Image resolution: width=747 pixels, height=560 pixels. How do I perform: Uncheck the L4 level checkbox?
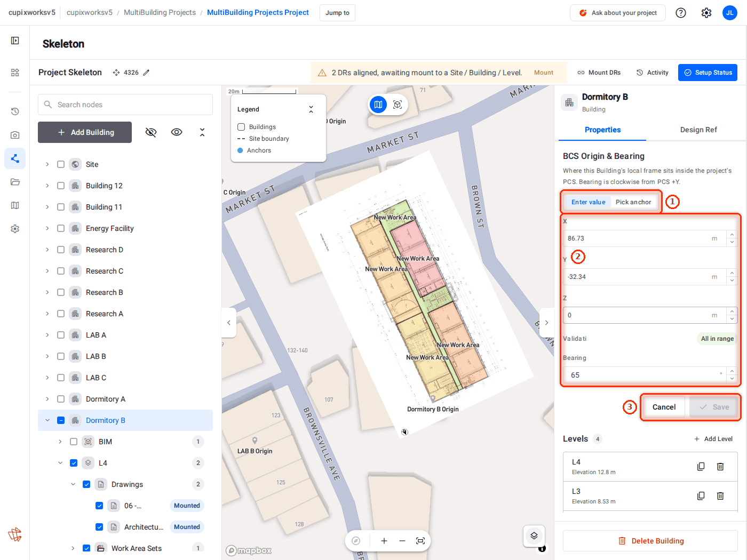click(x=74, y=463)
